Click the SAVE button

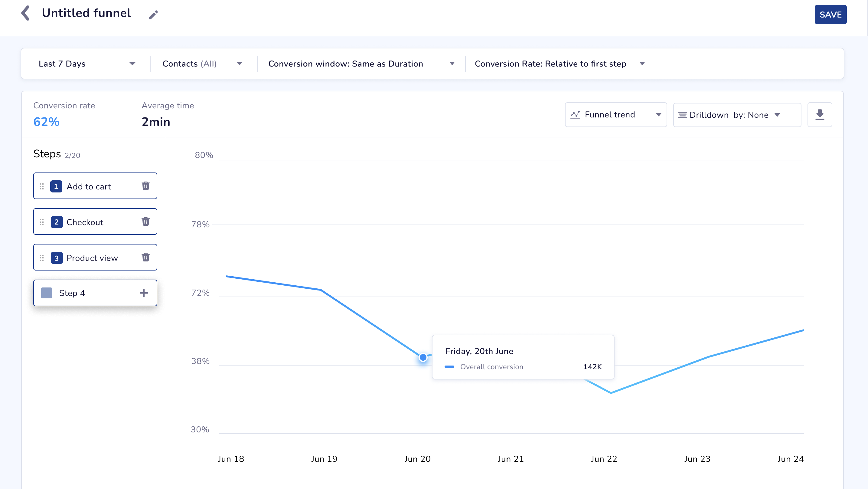tap(830, 15)
